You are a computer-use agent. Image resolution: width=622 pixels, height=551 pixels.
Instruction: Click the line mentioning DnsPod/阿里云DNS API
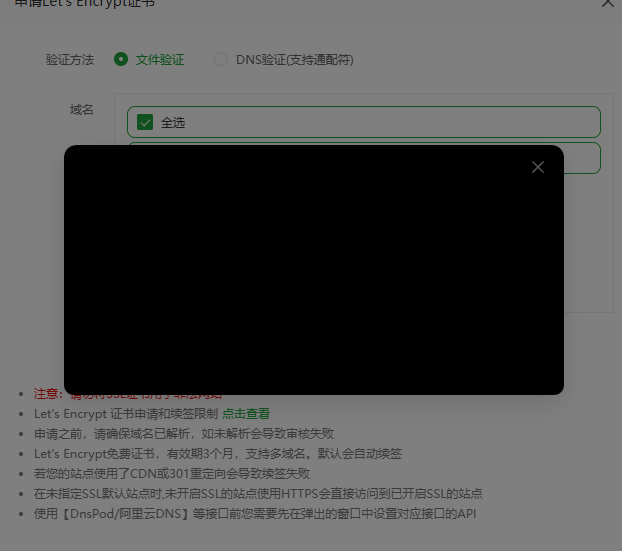(x=255, y=514)
